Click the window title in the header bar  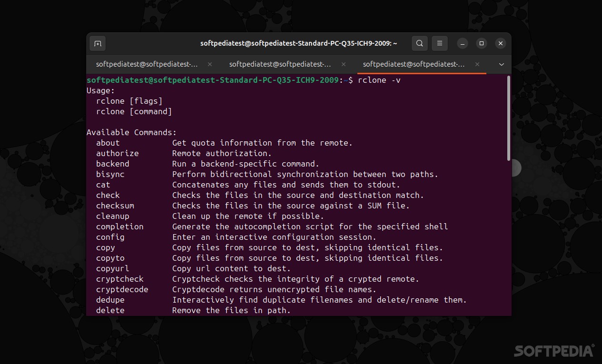coord(299,43)
